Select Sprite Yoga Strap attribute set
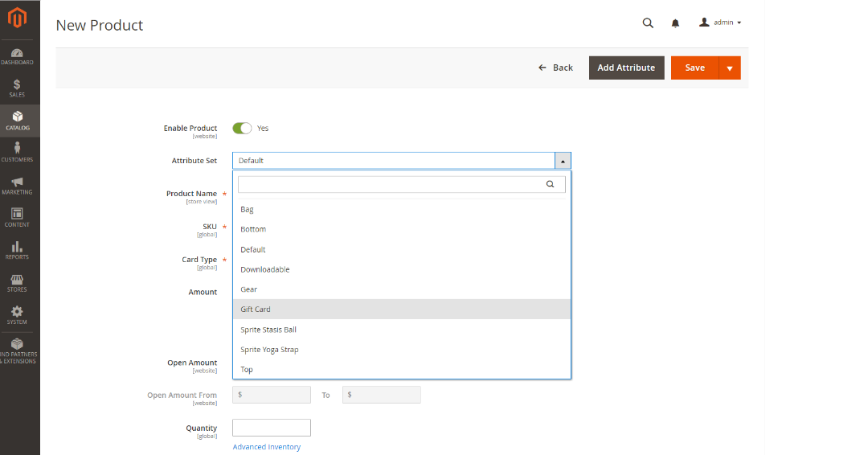 tap(401, 350)
